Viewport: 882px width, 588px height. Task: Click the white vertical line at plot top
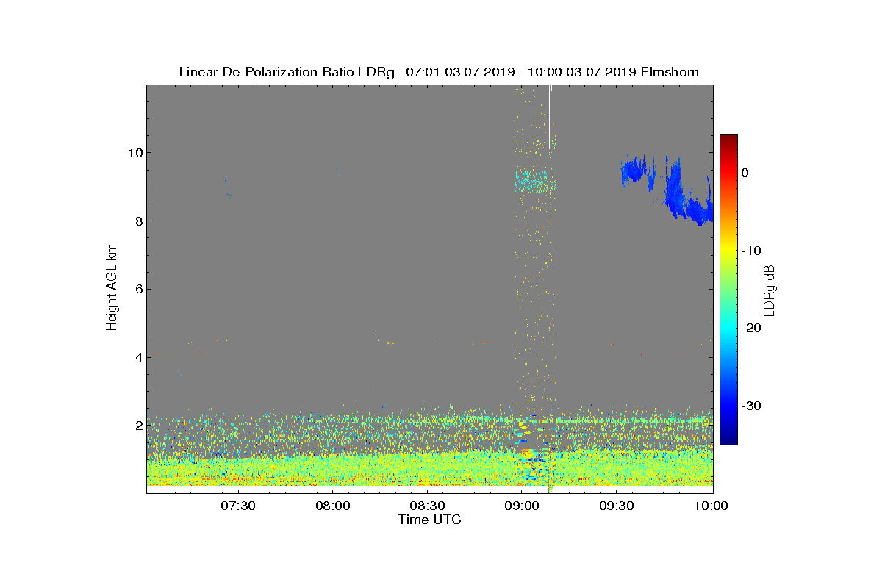(x=550, y=115)
